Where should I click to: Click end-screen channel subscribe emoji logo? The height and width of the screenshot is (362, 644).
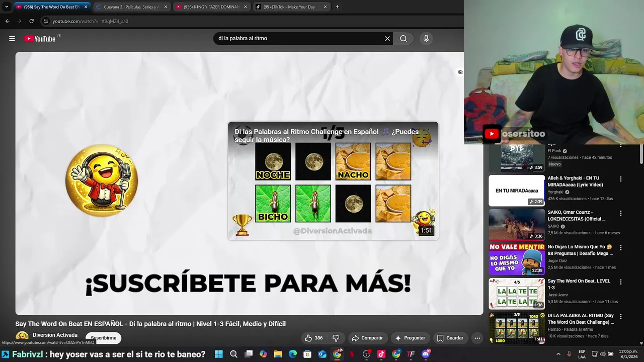pos(102,180)
